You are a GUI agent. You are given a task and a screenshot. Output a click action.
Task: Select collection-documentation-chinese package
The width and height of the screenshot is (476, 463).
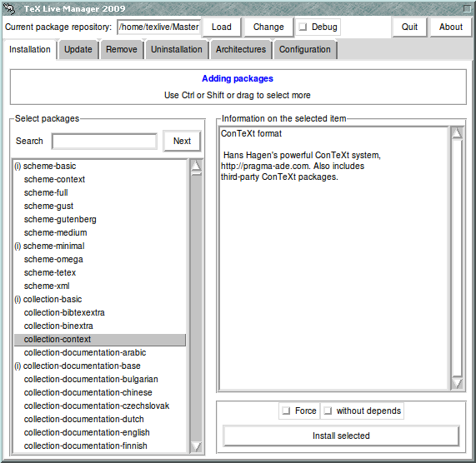[x=99, y=393]
